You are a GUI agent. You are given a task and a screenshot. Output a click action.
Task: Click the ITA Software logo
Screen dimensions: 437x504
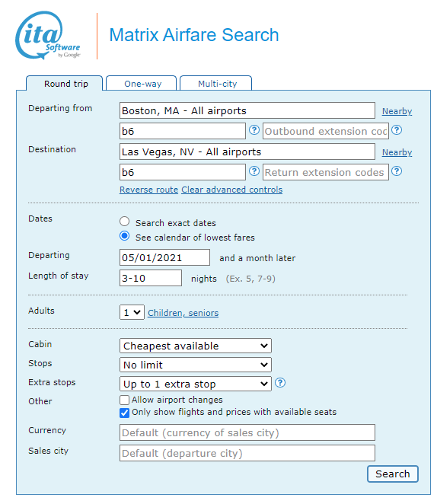tap(47, 35)
